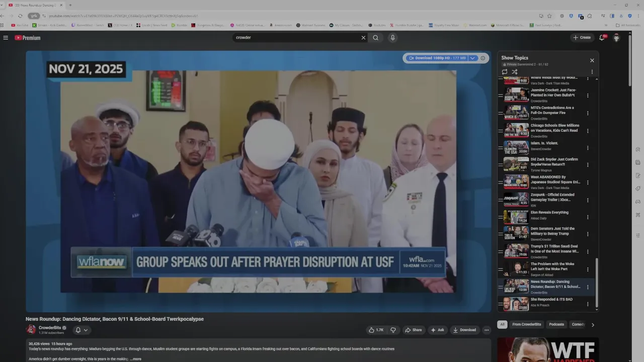The width and height of the screenshot is (644, 362).
Task: Dislike this video
Action: (393, 330)
